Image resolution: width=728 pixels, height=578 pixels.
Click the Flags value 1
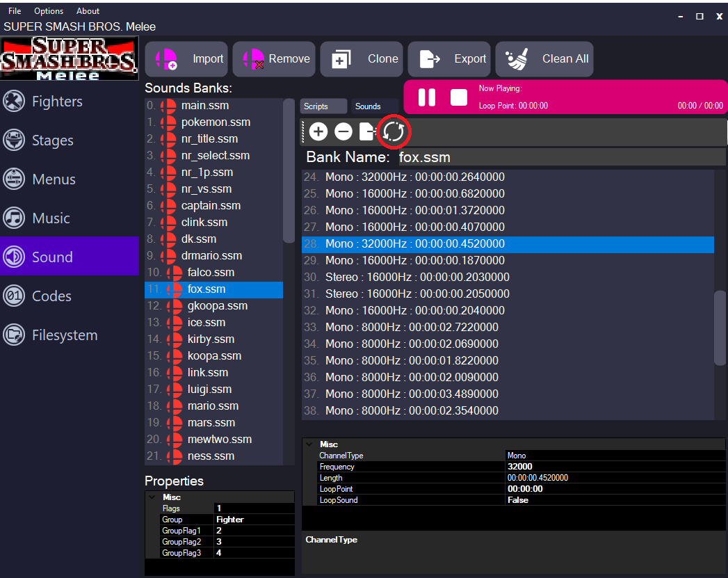[x=254, y=508]
